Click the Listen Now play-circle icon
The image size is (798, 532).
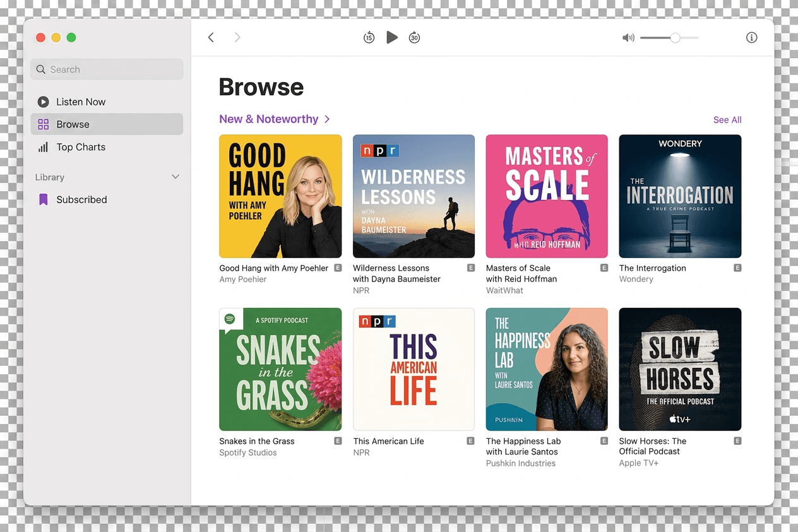click(43, 102)
